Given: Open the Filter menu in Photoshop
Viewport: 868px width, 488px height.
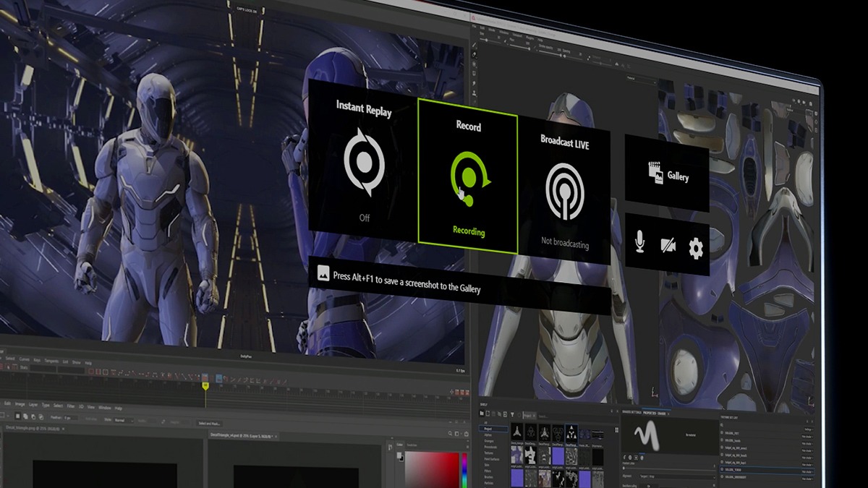Looking at the screenshot, I should [72, 406].
